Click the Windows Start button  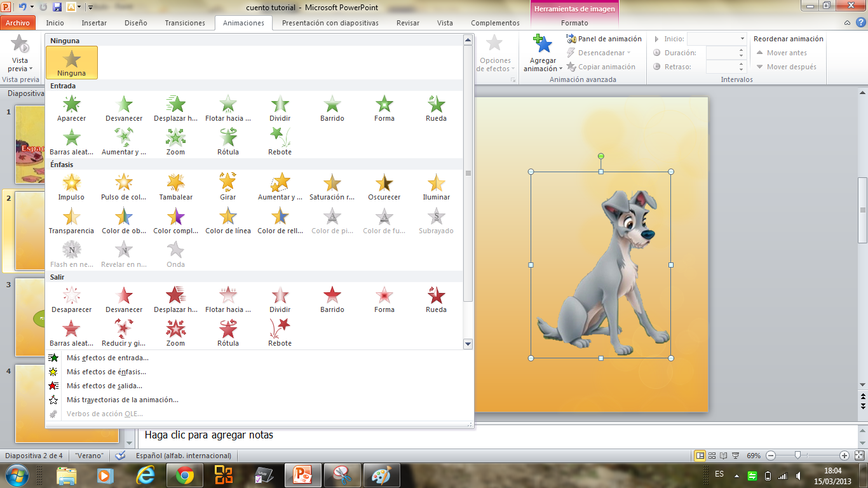(17, 475)
